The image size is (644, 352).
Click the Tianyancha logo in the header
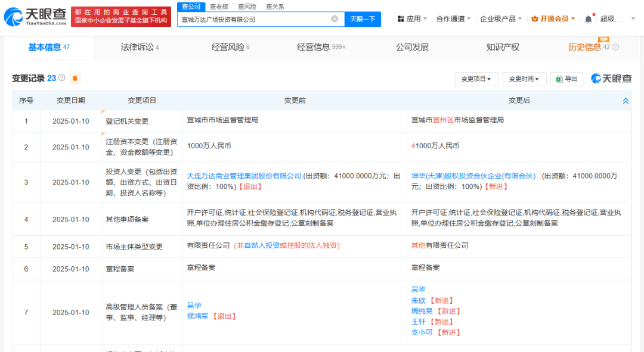pos(33,16)
